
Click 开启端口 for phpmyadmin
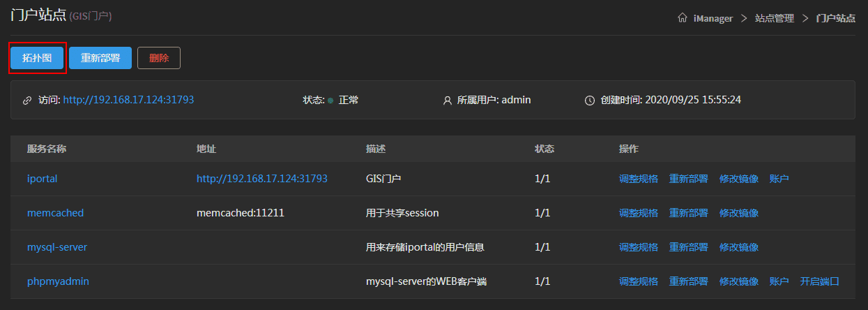click(819, 281)
